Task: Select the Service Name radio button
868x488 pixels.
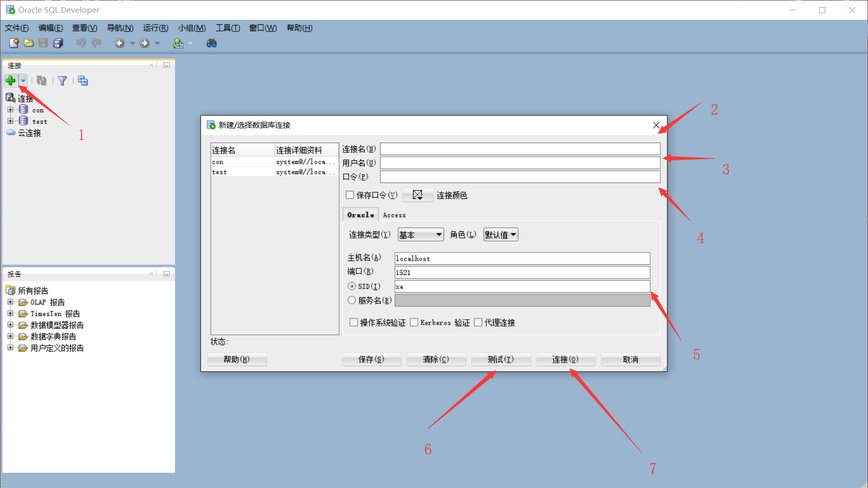Action: coord(352,300)
